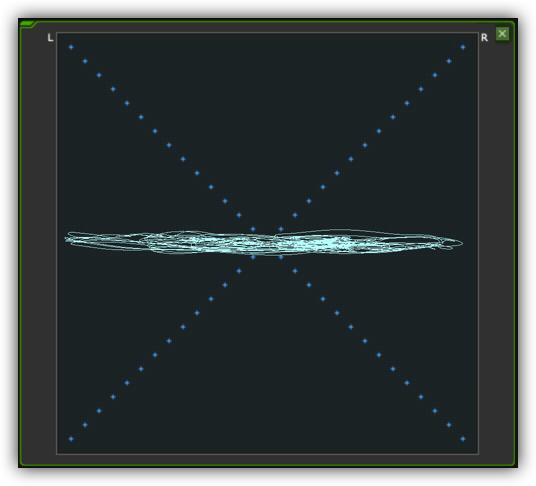Click the second blue marker on the R diagonal
The height and width of the screenshot is (486, 536).
click(449, 61)
